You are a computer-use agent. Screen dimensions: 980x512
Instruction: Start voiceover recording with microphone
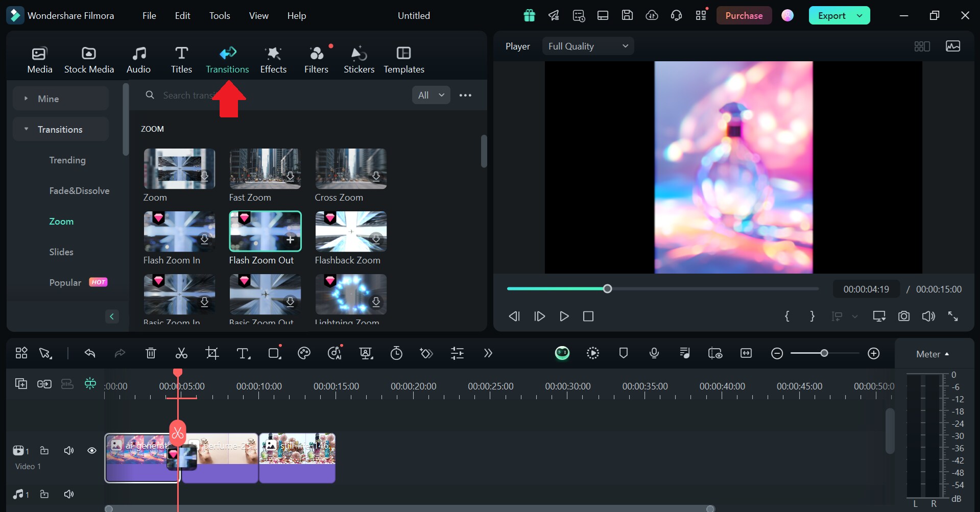[x=654, y=353]
